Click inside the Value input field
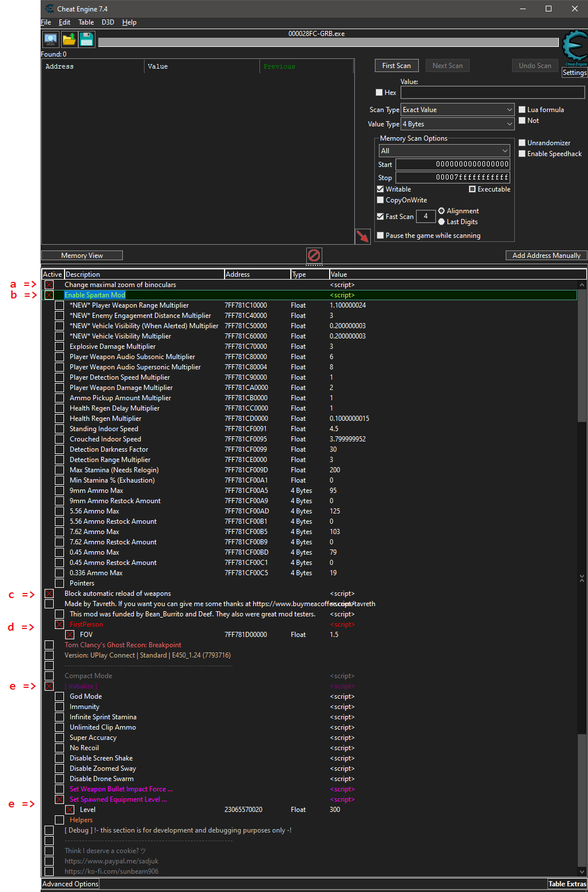The width and height of the screenshot is (588, 892). click(491, 92)
